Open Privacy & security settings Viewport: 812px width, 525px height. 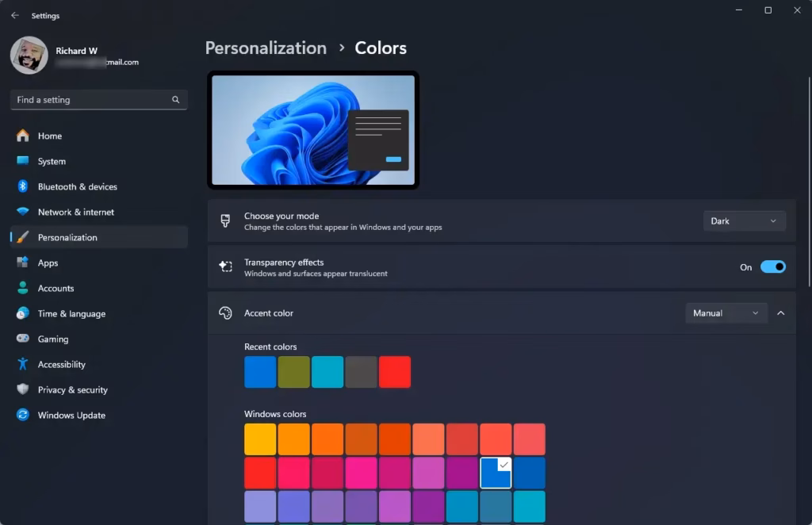99,389
